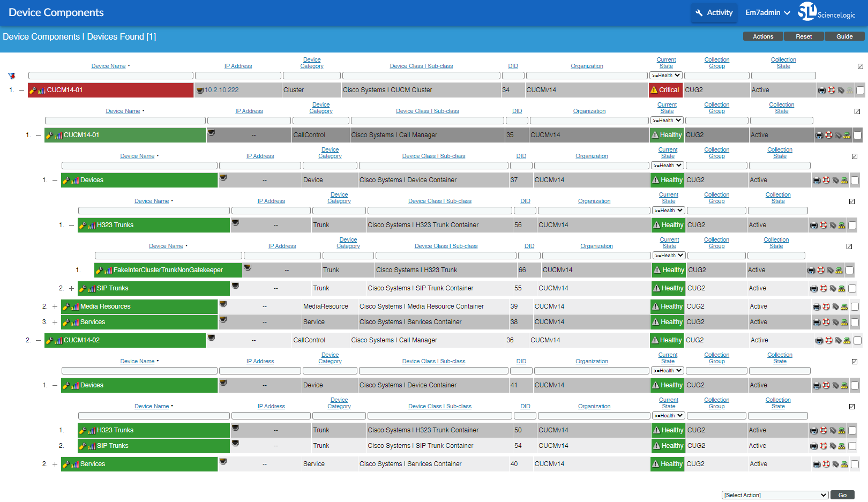Click Critical state badge of CUCM Cluster

click(x=665, y=90)
